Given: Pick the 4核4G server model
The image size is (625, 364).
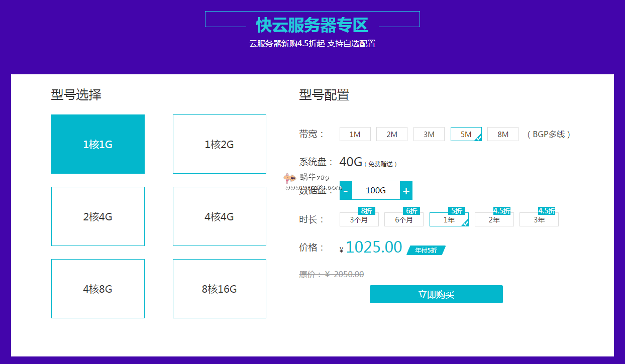Looking at the screenshot, I should click(x=220, y=216).
